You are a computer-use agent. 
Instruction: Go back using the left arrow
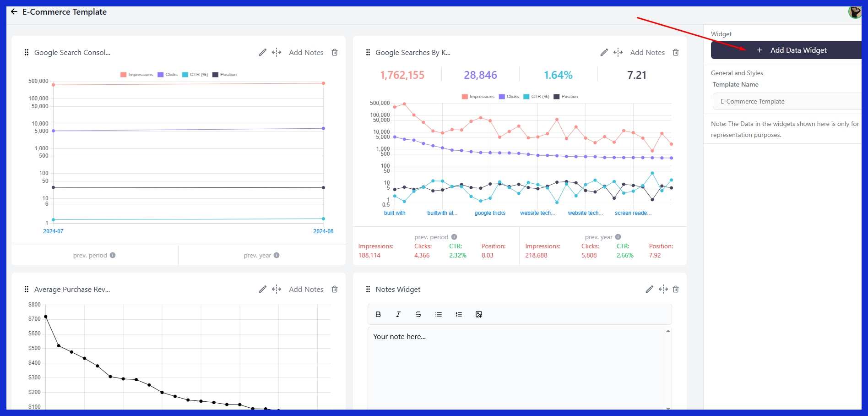click(x=13, y=11)
